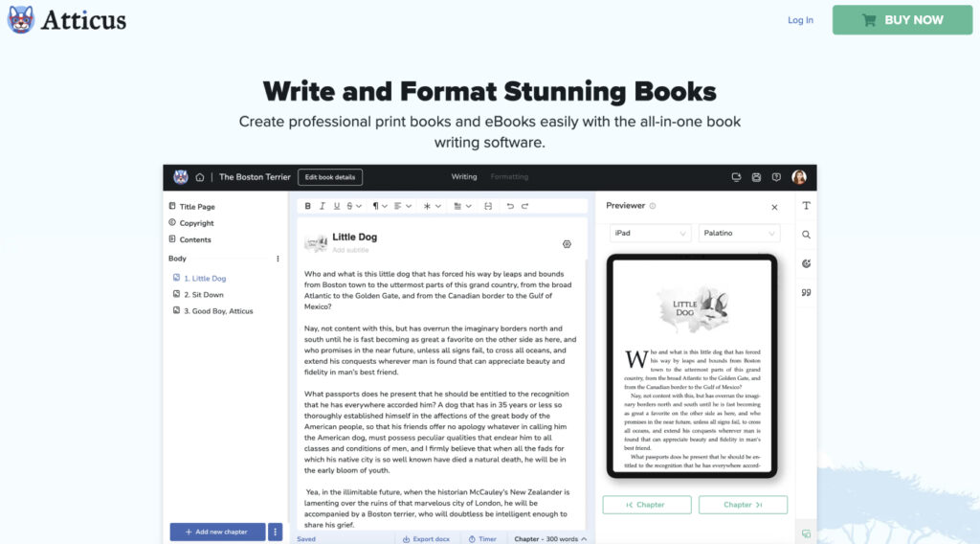
Task: Click the chapter image thumbnail beside title
Action: pyautogui.click(x=316, y=242)
